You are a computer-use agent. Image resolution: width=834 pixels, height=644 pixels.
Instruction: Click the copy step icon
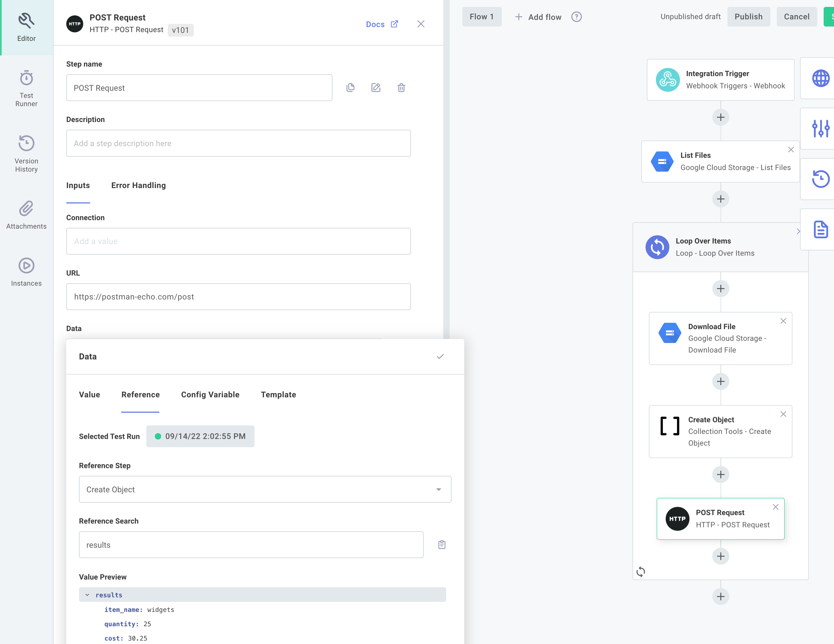[x=350, y=88]
